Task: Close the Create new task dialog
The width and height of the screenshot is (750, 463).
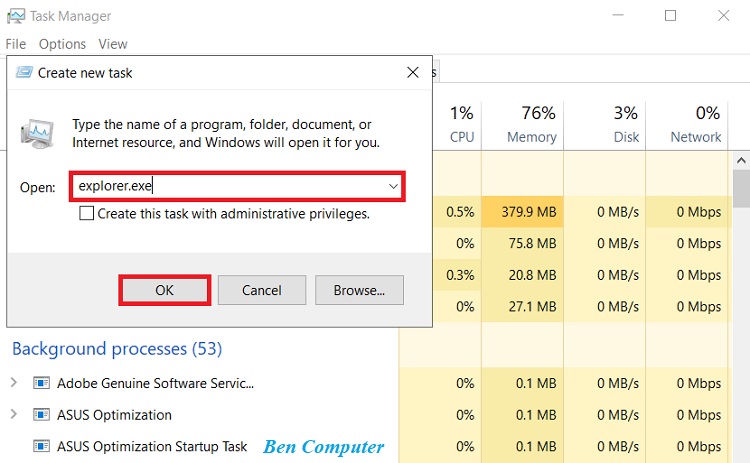Action: click(412, 72)
